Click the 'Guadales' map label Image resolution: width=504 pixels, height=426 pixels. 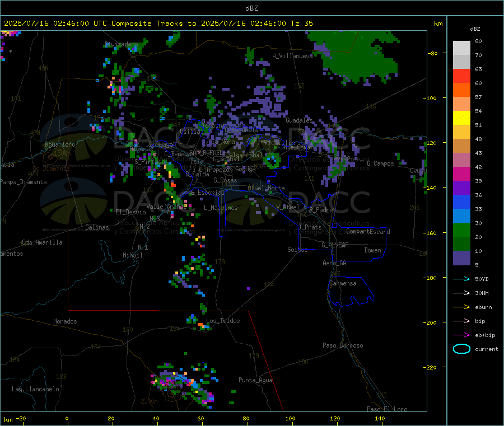point(299,120)
